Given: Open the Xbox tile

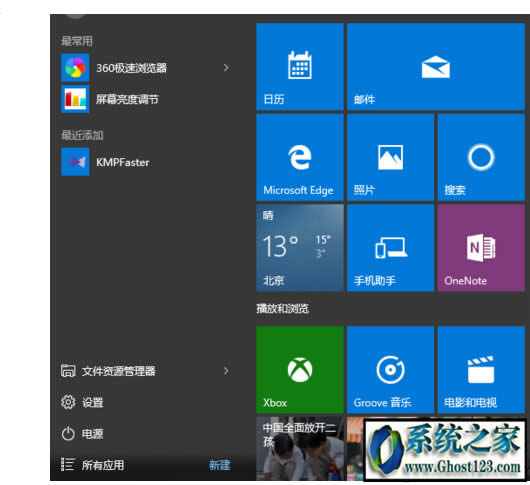Looking at the screenshot, I should (x=300, y=370).
